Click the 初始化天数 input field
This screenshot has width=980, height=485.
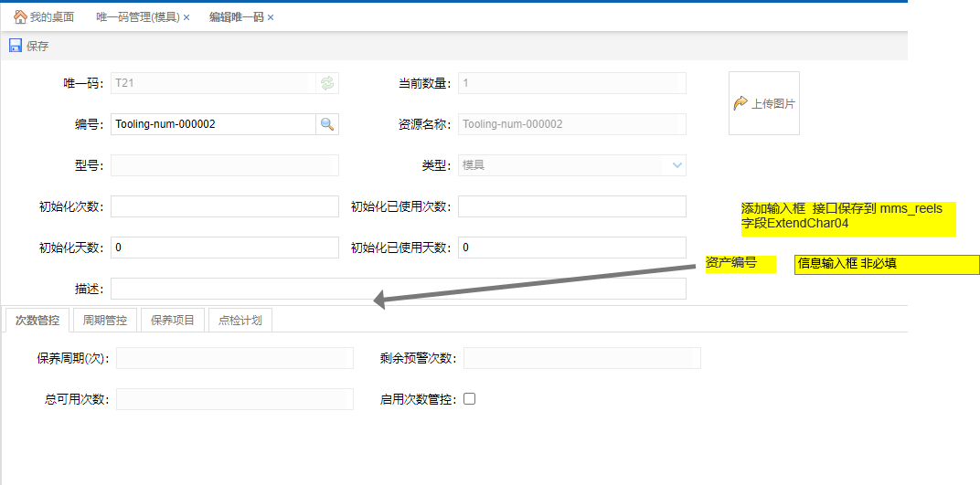(224, 248)
